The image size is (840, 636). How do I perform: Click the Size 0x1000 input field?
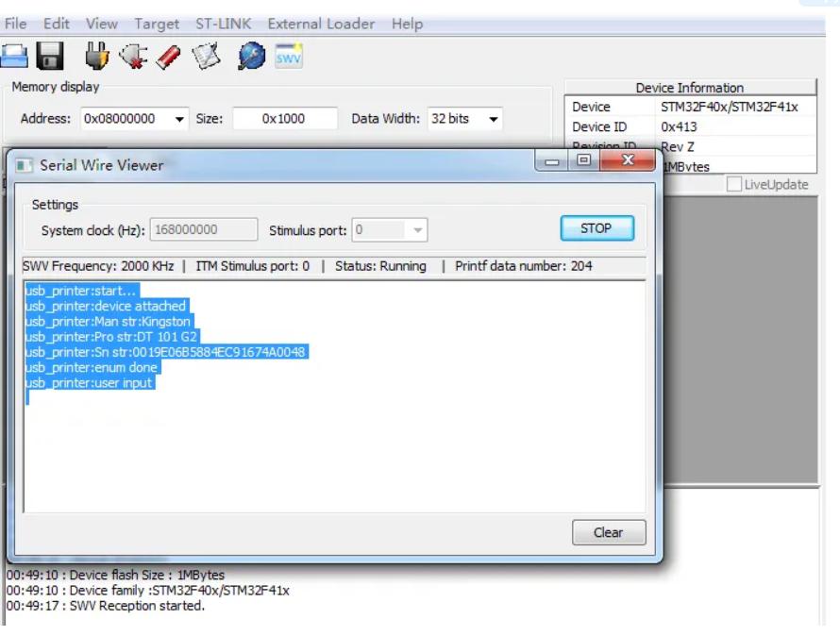point(285,118)
